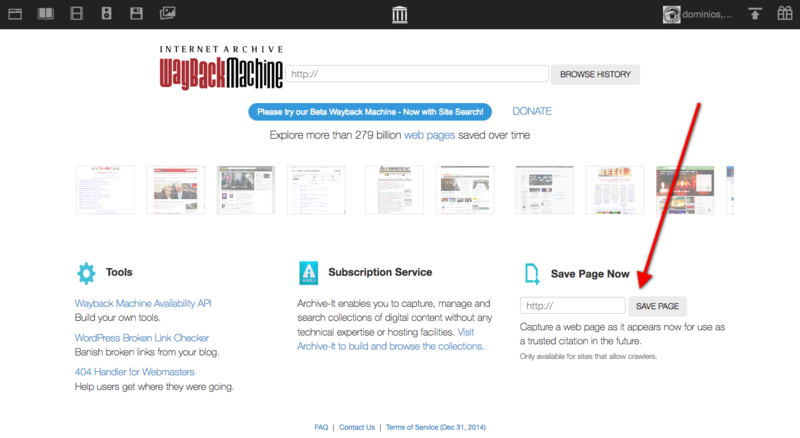This screenshot has height=438, width=800.
Task: Focus the Save Page Now URL field
Action: pos(572,306)
